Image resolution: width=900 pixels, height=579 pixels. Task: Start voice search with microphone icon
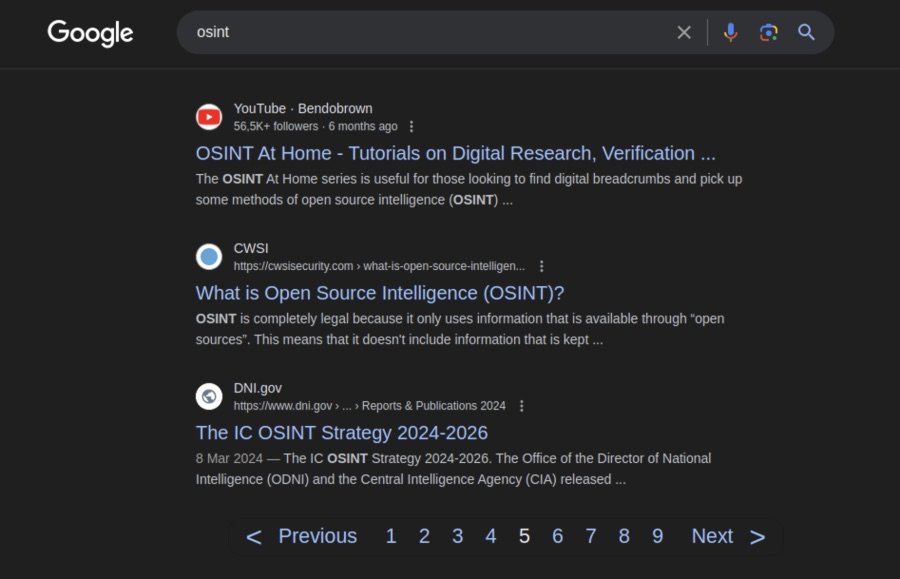(x=730, y=32)
